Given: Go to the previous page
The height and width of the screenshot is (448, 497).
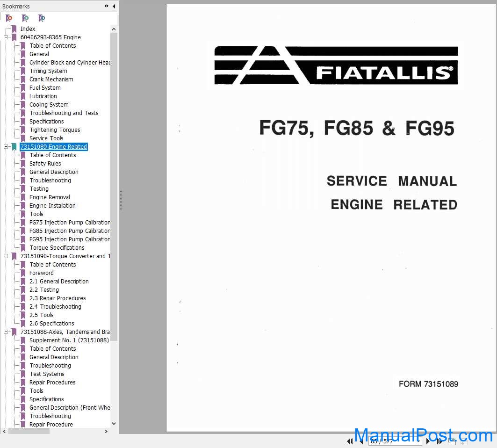Looking at the screenshot, I should click(361, 441).
